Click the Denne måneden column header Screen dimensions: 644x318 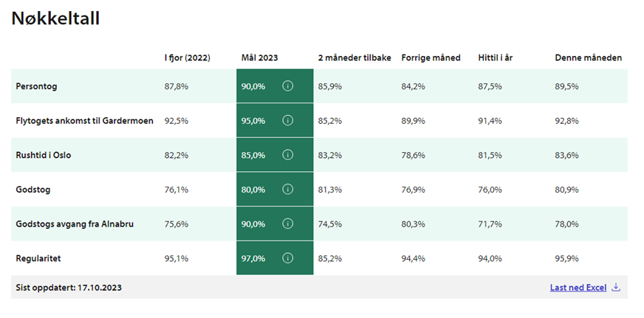[x=588, y=58]
